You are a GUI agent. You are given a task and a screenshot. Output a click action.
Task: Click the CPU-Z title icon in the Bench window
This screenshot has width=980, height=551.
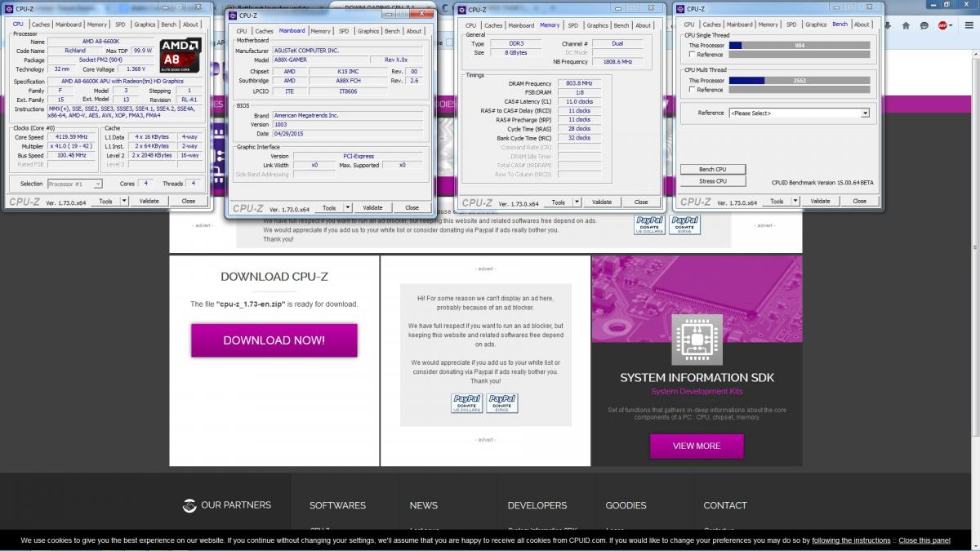pos(681,9)
